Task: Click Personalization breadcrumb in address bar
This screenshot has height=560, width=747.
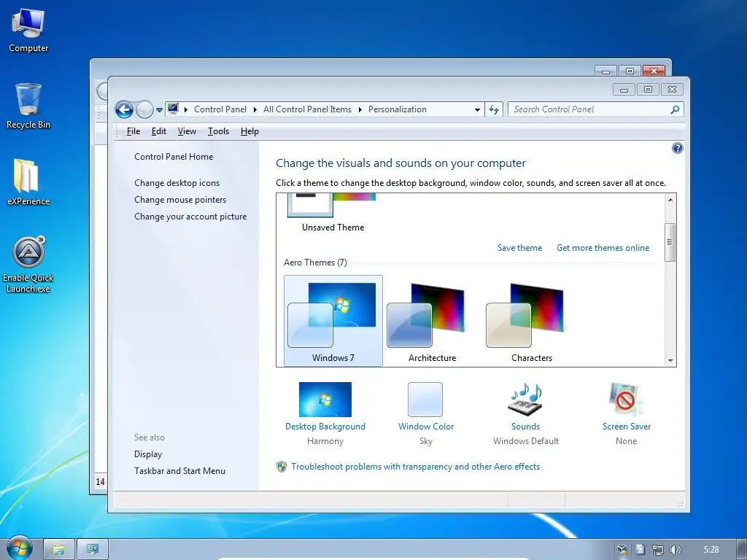Action: click(x=398, y=109)
